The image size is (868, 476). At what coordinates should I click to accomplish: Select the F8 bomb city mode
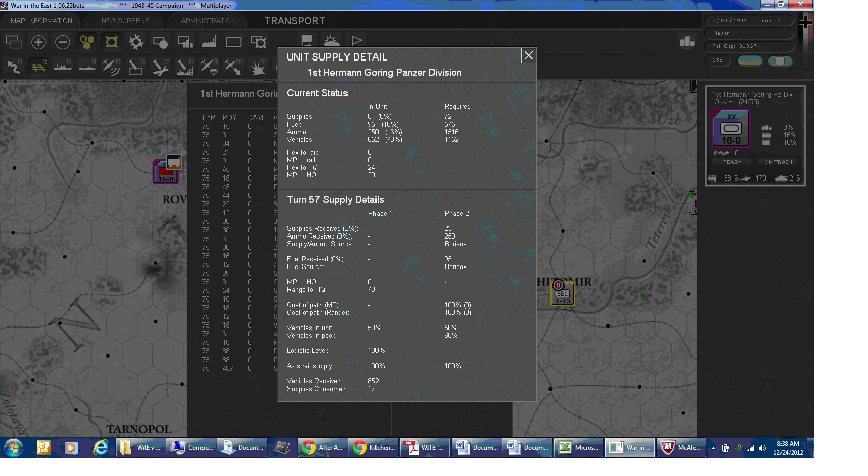click(x=185, y=67)
